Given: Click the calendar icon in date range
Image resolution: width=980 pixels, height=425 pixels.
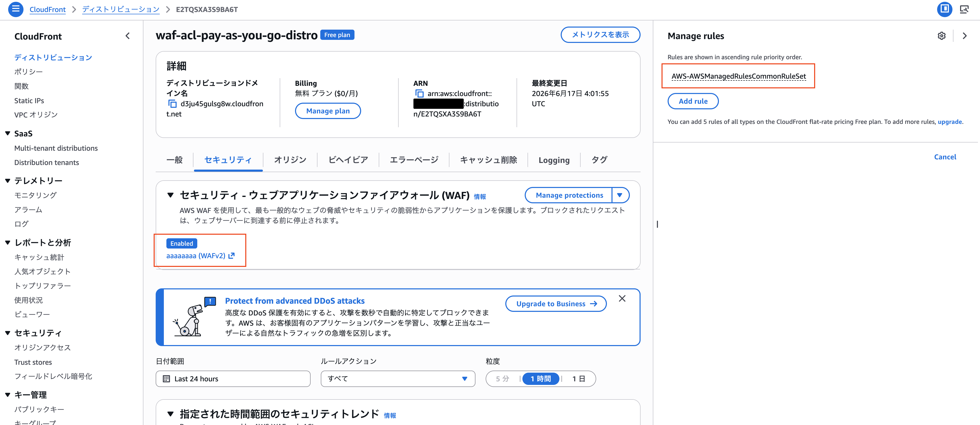Looking at the screenshot, I should coord(166,379).
